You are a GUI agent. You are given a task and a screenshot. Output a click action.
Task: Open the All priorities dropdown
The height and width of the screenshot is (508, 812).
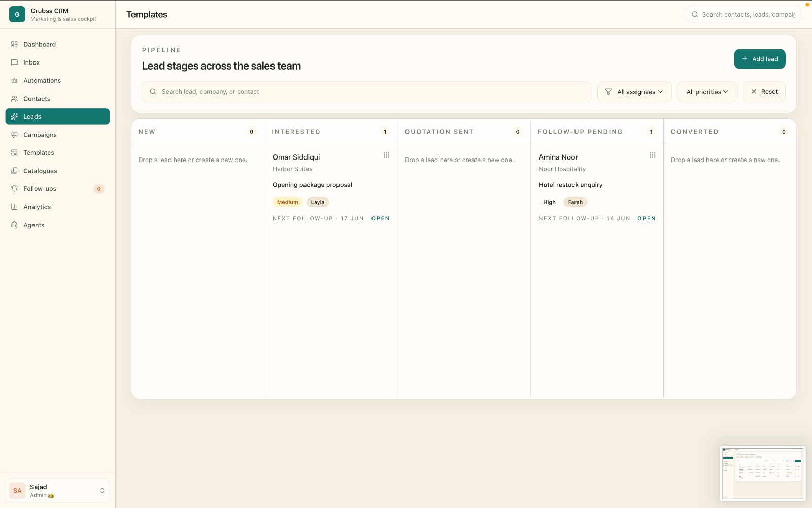[x=707, y=92]
